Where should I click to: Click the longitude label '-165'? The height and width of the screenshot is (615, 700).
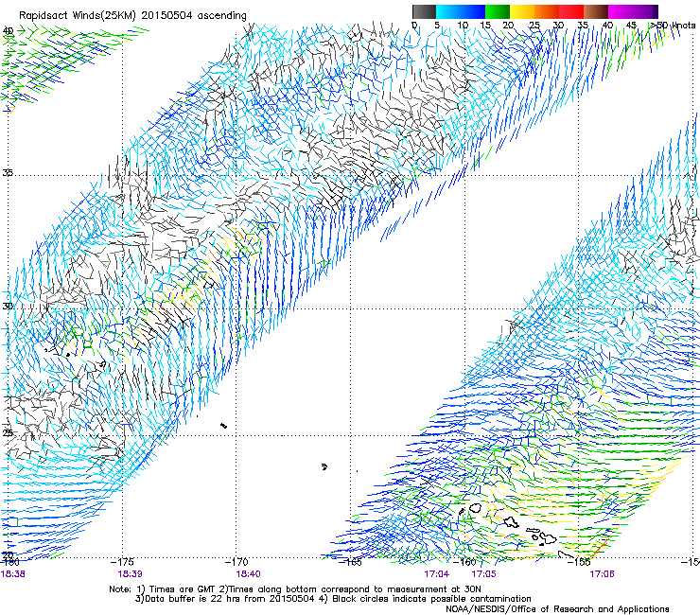coord(350,562)
